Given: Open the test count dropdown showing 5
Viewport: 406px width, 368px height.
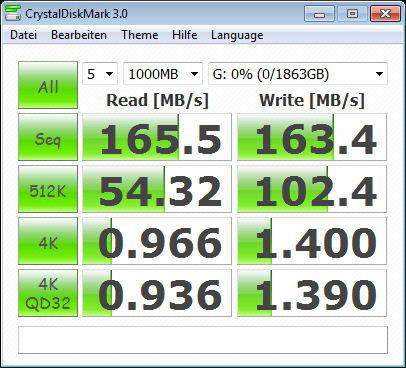Looking at the screenshot, I should [x=100, y=74].
